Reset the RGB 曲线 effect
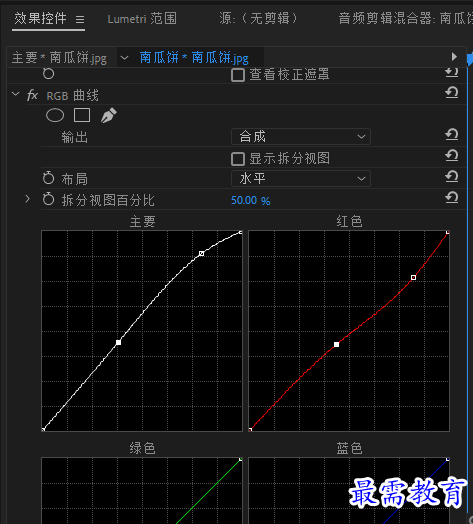This screenshot has height=524, width=473. (x=452, y=92)
